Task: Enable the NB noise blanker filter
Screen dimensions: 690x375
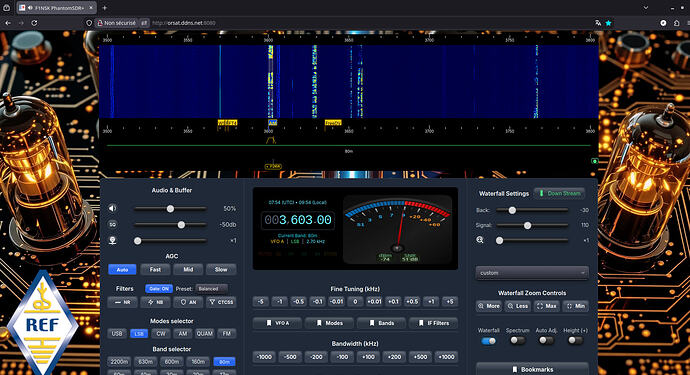Action: coord(155,302)
